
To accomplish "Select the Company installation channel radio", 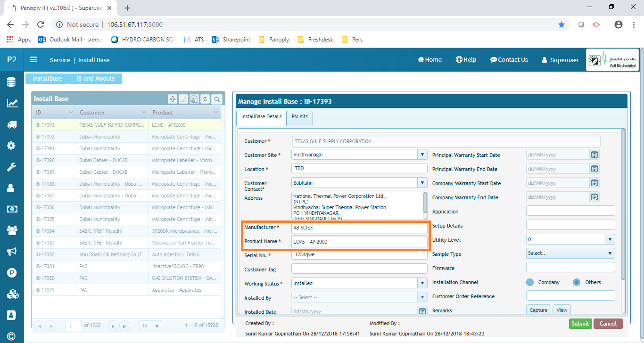I will pyautogui.click(x=530, y=282).
